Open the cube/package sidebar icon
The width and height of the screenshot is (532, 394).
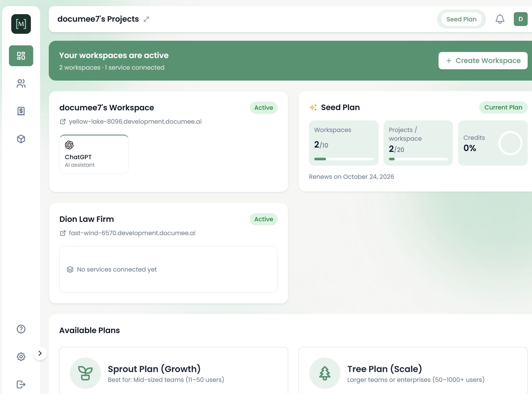pos(21,139)
